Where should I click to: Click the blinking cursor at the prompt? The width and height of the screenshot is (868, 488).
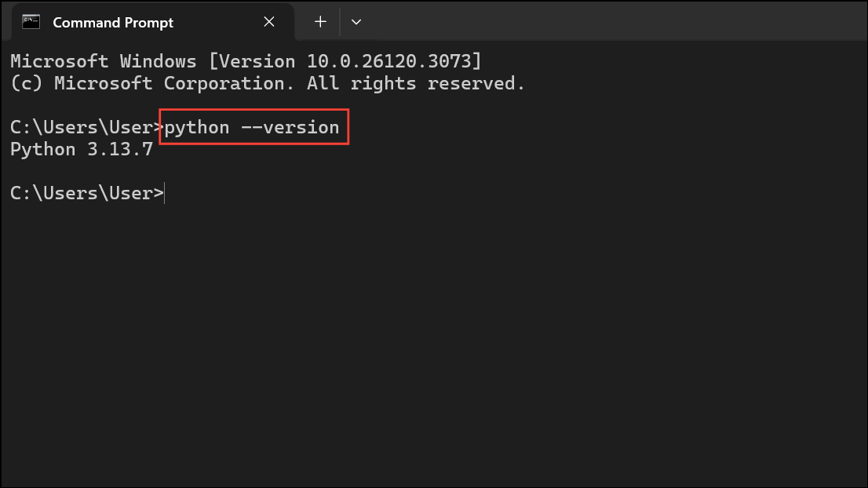pos(164,192)
